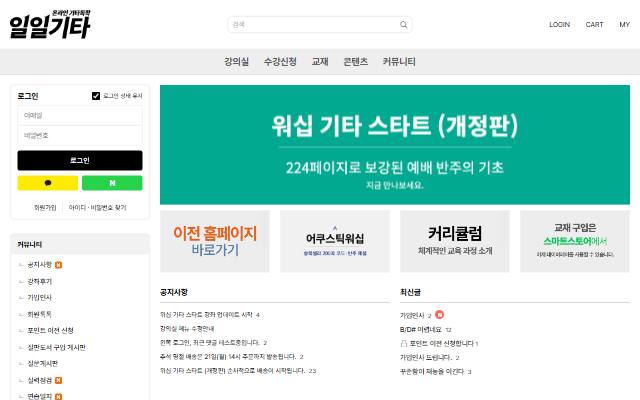The image size is (640, 400).
Task: Click the 회원가입 link
Action: pos(45,208)
